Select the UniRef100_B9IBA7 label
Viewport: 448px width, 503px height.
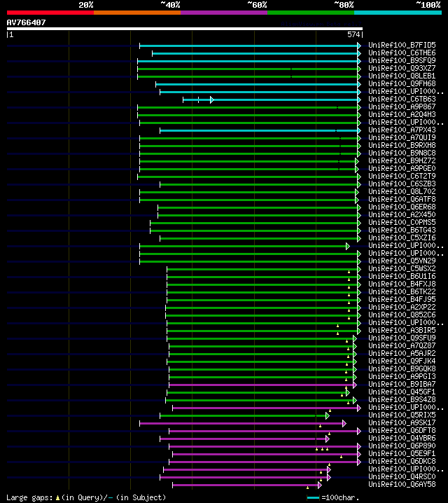click(402, 384)
